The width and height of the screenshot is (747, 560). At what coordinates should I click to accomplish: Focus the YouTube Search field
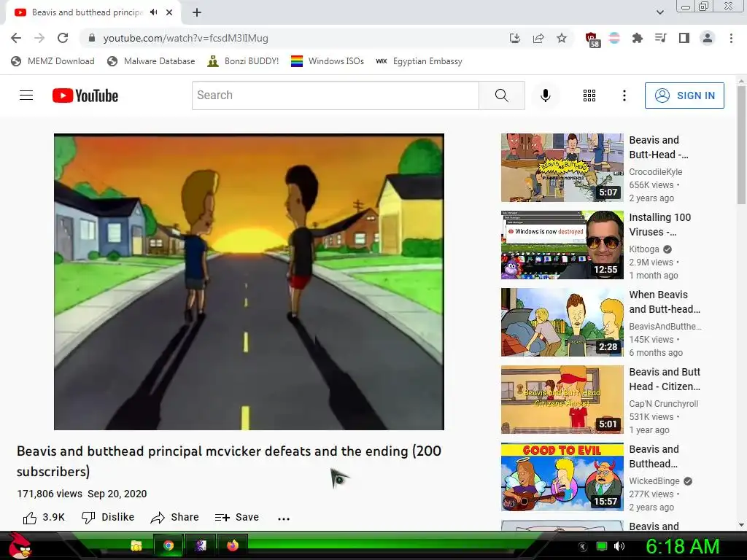336,96
